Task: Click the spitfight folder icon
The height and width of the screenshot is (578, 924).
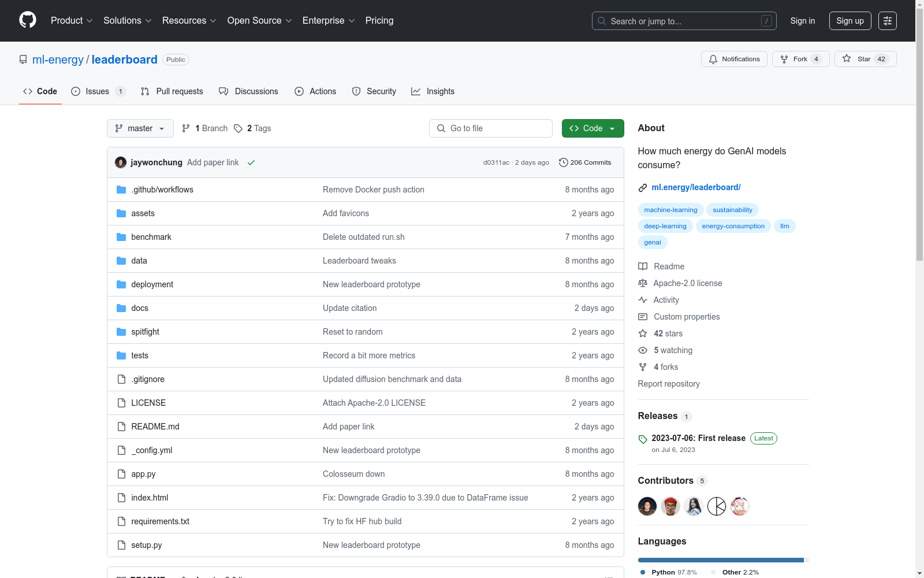Action: tap(121, 332)
